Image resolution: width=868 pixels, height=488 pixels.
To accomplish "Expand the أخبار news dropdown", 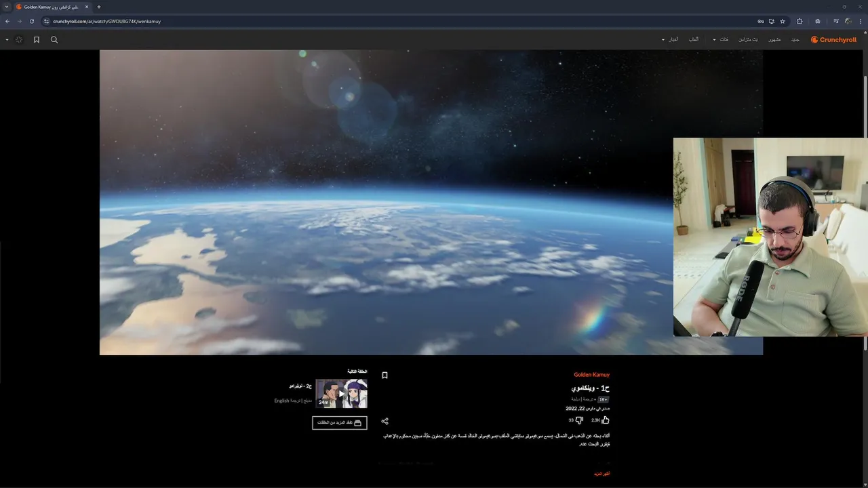I will 670,39.
